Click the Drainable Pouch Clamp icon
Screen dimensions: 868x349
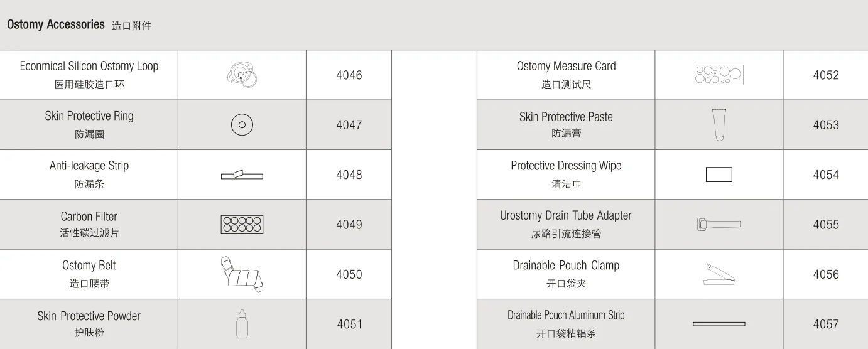719,274
